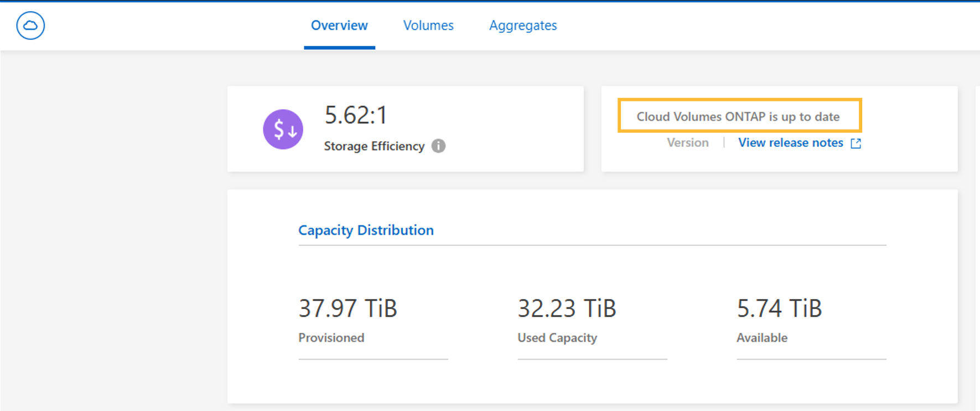The image size is (980, 411).
Task: Click the Provisioned label
Action: tap(331, 338)
